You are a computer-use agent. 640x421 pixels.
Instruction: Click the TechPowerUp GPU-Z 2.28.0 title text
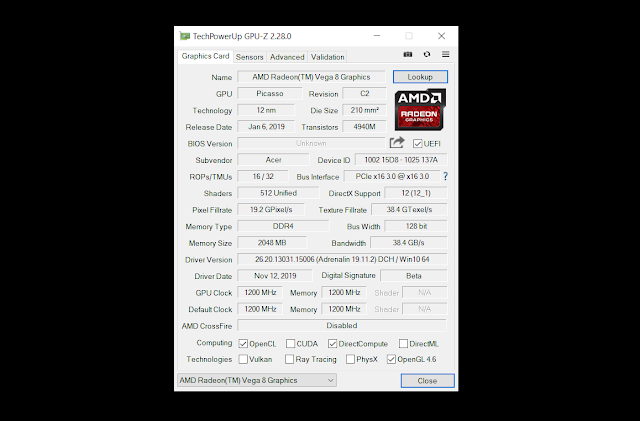tap(242, 36)
